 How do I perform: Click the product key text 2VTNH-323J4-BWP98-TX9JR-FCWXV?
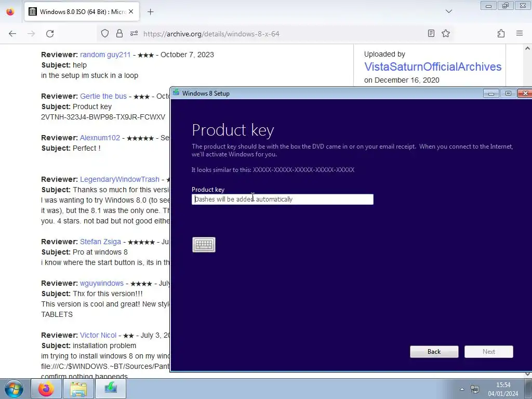click(x=103, y=117)
